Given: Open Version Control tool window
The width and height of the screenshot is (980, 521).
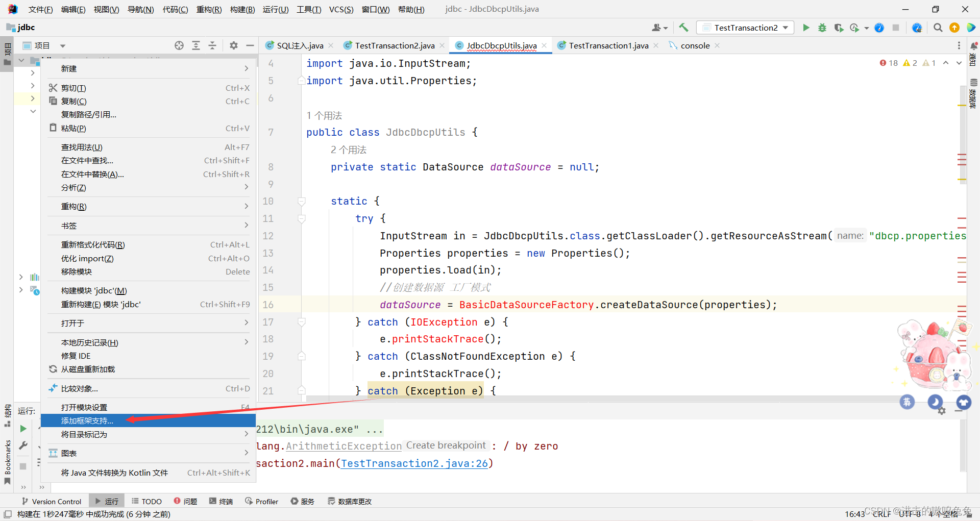Looking at the screenshot, I should click(x=52, y=501).
